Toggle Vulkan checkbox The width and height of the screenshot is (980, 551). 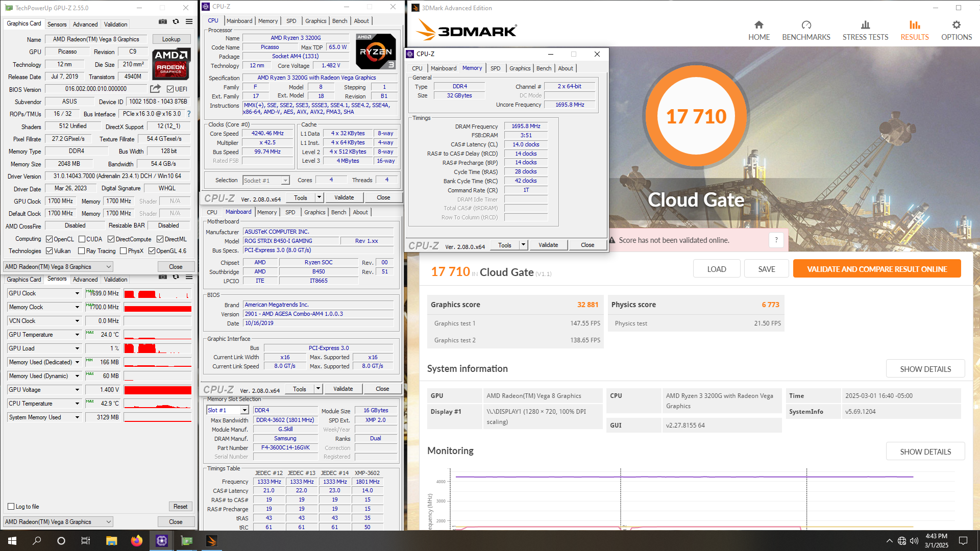point(50,251)
